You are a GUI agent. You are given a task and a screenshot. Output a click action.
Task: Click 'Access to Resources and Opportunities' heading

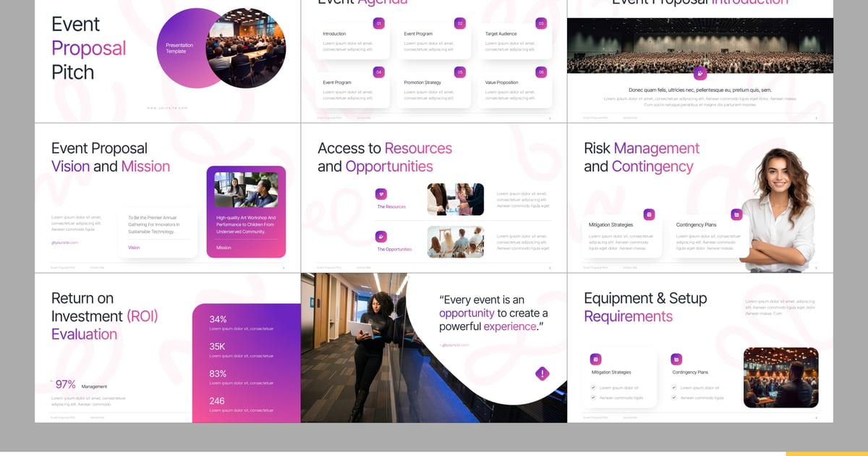pos(385,157)
